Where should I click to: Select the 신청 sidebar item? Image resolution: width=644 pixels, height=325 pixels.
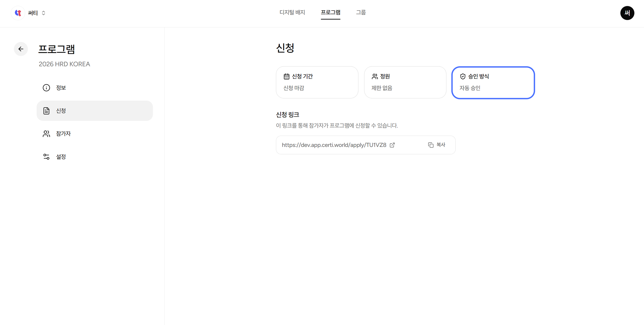pos(95,111)
